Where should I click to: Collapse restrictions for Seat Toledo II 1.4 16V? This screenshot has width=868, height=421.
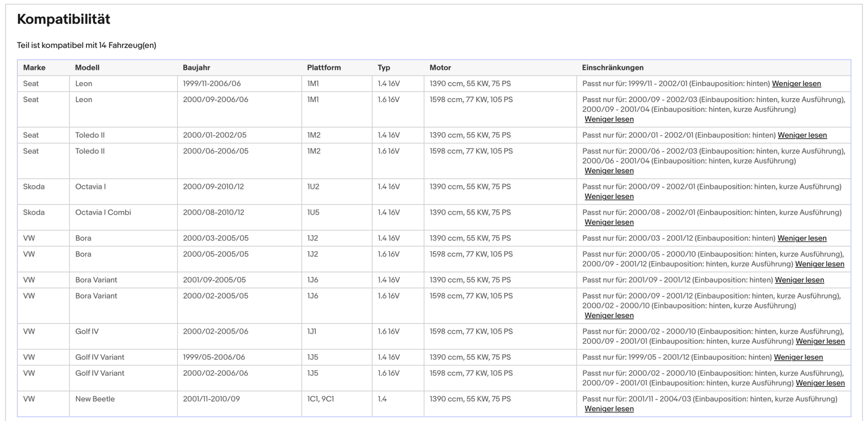(802, 136)
